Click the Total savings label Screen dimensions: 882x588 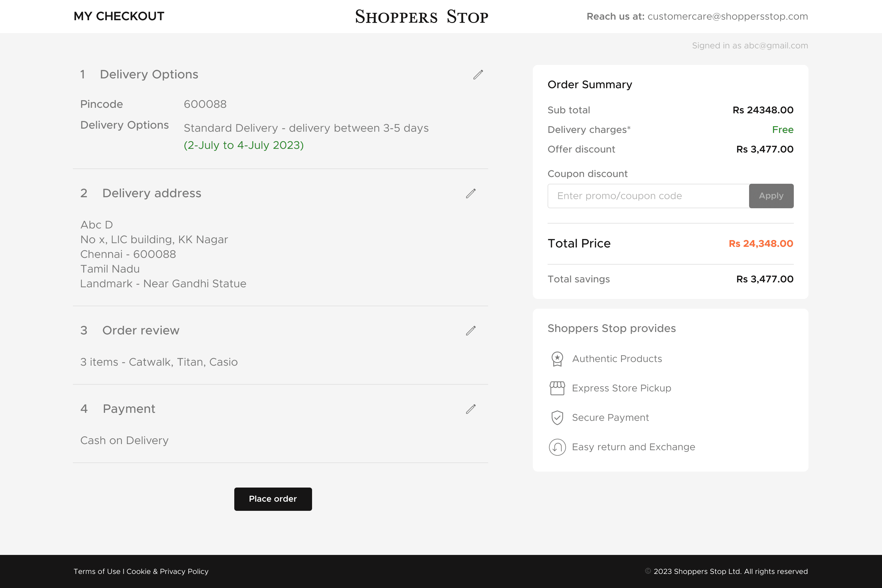(579, 279)
